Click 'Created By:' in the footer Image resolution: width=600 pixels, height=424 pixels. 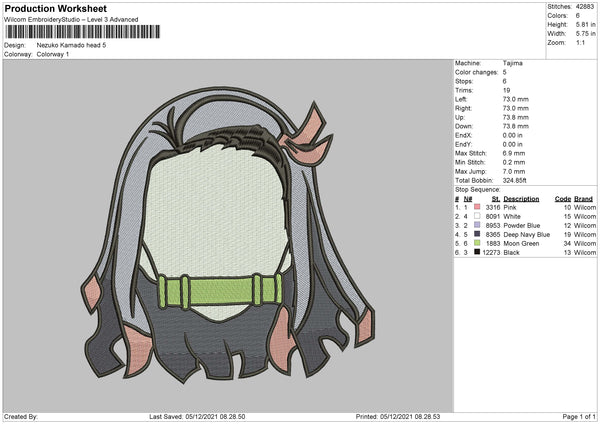click(21, 416)
